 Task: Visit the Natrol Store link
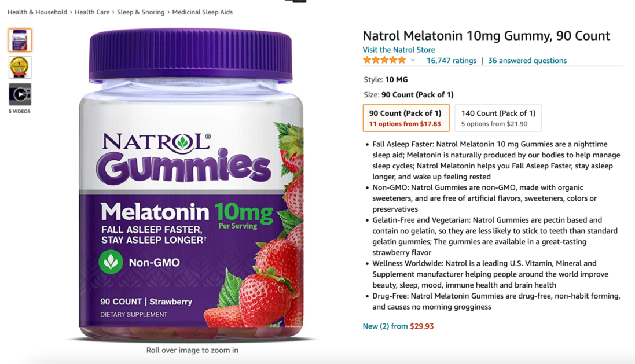[399, 50]
